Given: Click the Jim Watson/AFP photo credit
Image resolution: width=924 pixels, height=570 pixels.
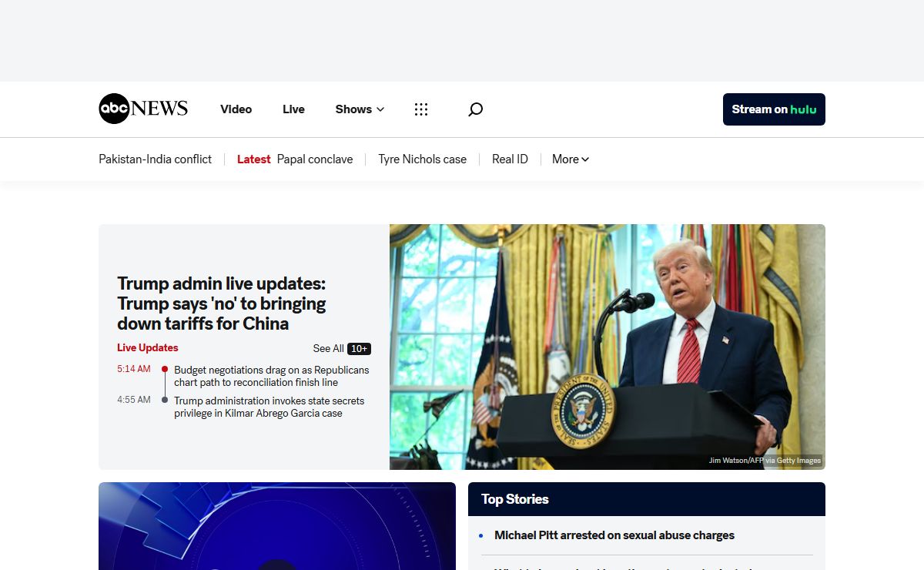Looking at the screenshot, I should point(765,461).
